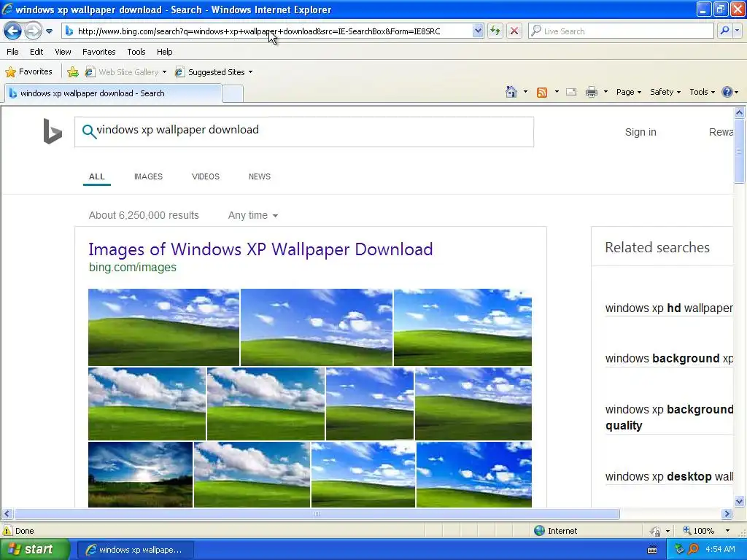Click the Refresh page icon
Screen dimensions: 747x560
pyautogui.click(x=495, y=31)
